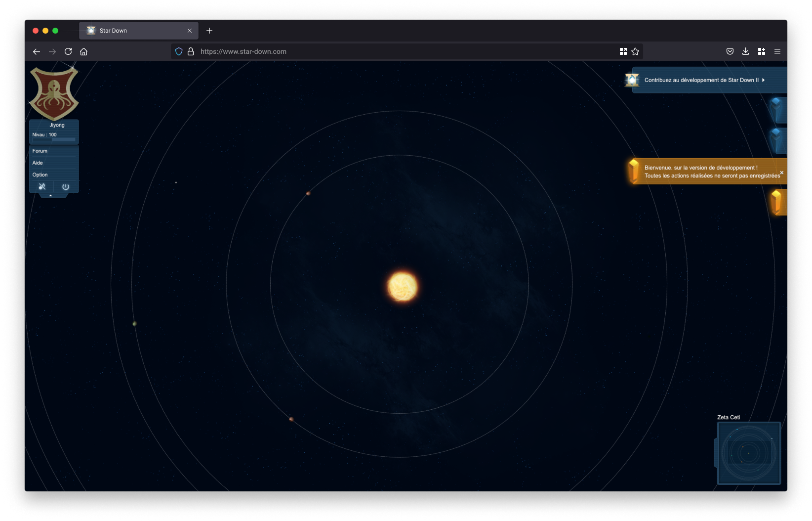Click the Firefox shield tracking protection icon

click(179, 51)
